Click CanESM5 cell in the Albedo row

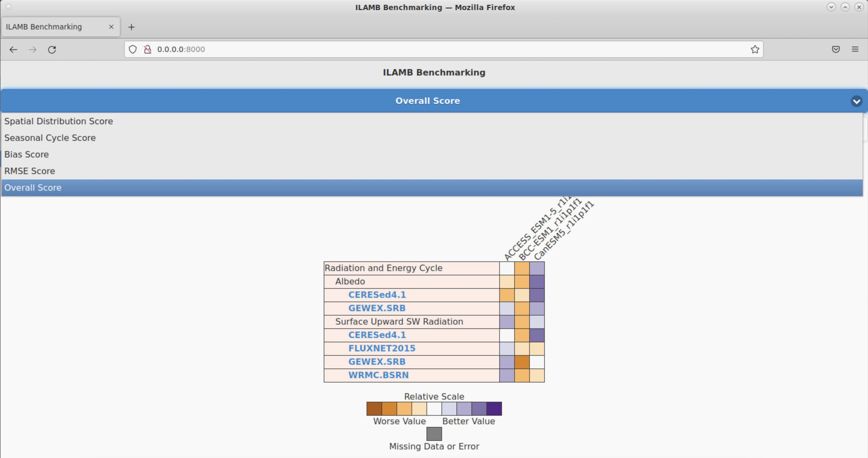point(537,281)
